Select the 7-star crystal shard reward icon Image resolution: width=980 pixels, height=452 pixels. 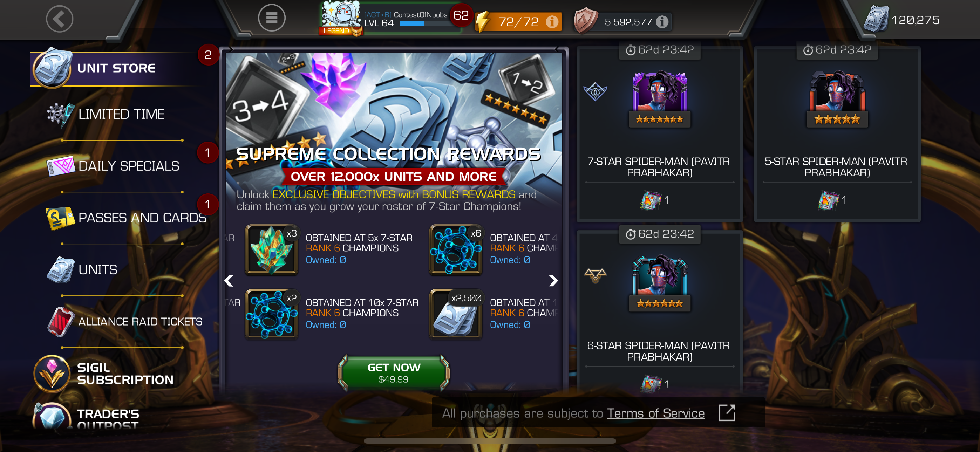pyautogui.click(x=272, y=249)
